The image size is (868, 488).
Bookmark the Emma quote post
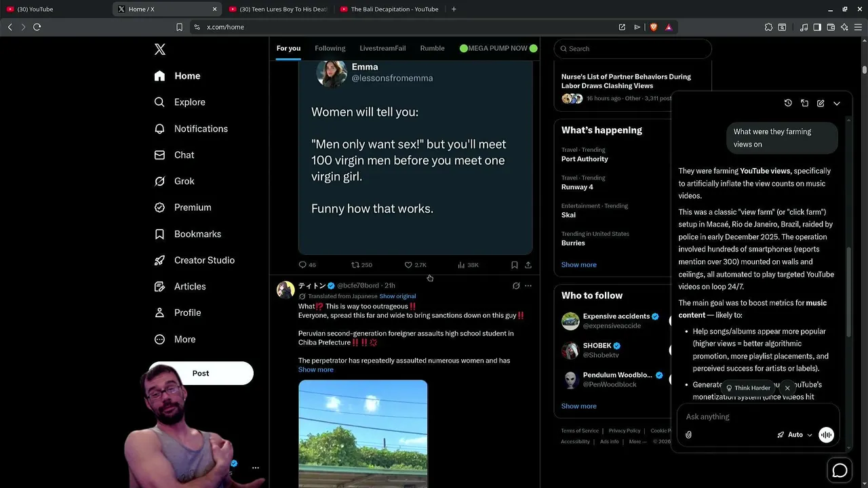pos(514,265)
